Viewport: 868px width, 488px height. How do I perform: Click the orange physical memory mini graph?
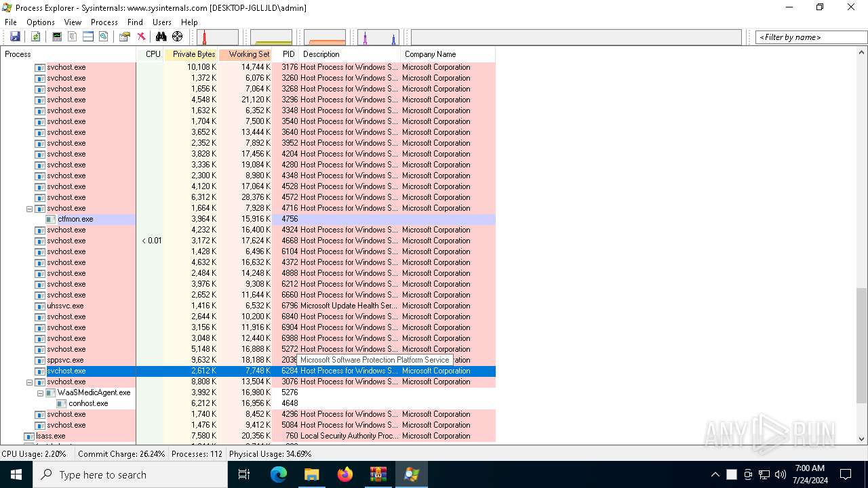point(325,37)
